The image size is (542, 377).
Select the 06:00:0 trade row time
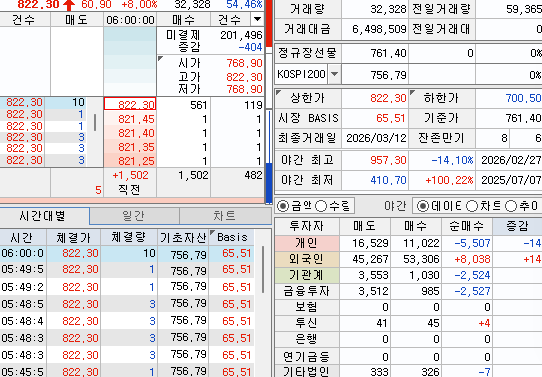pos(23,253)
